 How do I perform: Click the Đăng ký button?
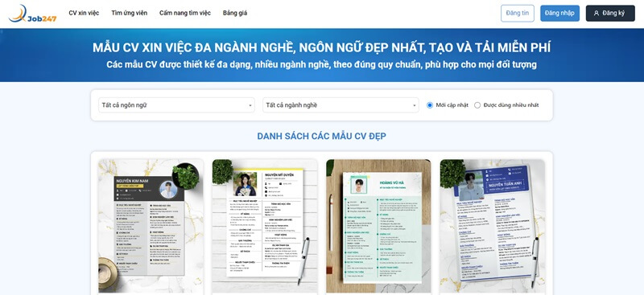pyautogui.click(x=610, y=13)
